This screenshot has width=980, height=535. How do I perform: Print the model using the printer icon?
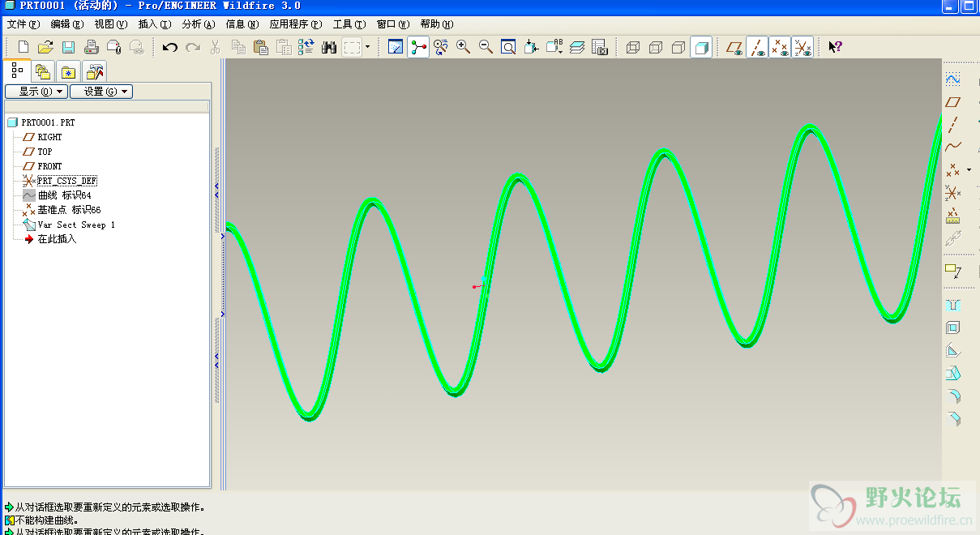tap(92, 47)
